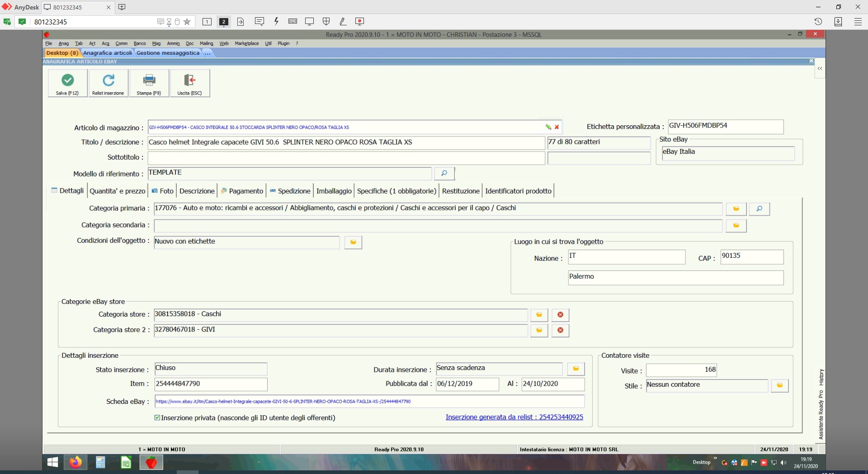
Task: Remove Categoria store 2 GIVI with red button
Action: tap(560, 330)
